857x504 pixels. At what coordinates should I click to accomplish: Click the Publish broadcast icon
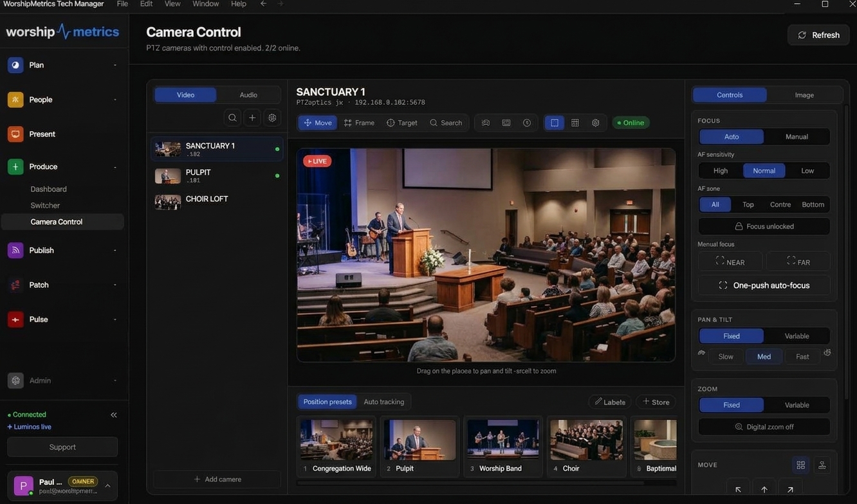(15, 250)
